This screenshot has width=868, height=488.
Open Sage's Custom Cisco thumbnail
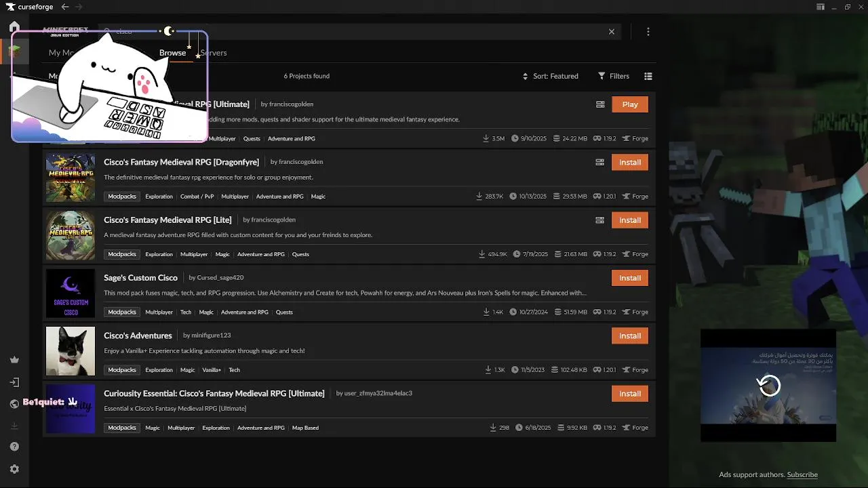[71, 293]
